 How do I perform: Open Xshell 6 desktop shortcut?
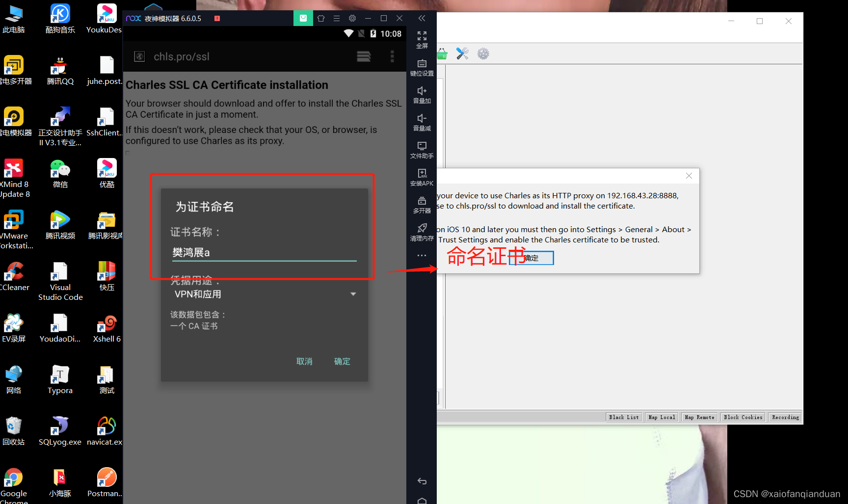(x=107, y=328)
